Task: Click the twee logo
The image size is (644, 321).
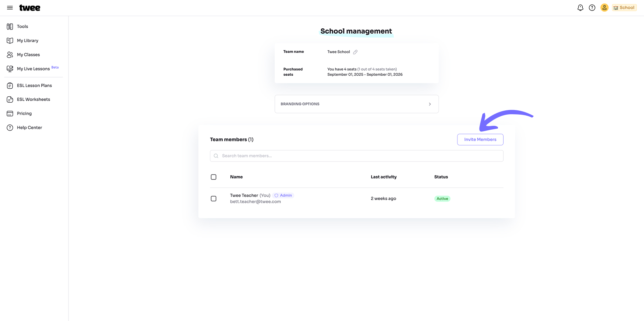Action: 30,8
